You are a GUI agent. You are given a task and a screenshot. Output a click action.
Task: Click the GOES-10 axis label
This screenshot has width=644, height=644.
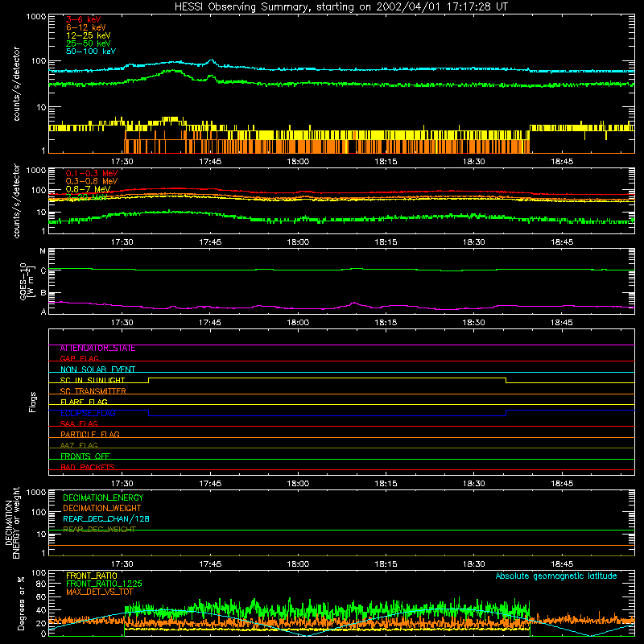[25, 281]
